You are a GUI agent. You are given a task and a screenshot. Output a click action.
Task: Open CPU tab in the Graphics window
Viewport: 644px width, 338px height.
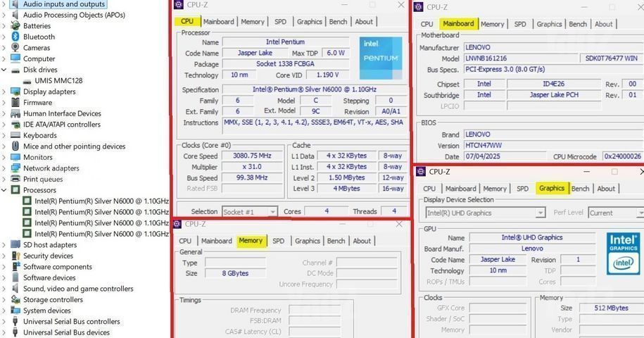(x=429, y=189)
